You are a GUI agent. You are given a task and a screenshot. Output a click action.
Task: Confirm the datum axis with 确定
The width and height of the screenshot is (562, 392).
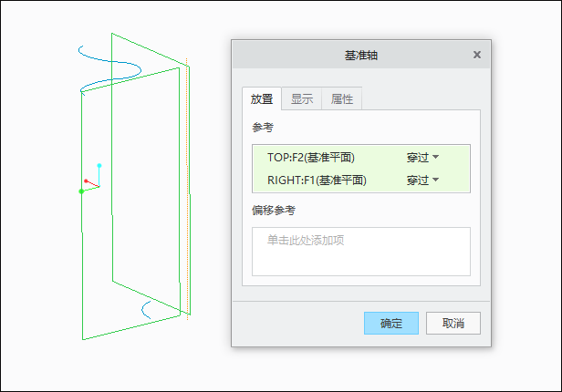tap(391, 323)
